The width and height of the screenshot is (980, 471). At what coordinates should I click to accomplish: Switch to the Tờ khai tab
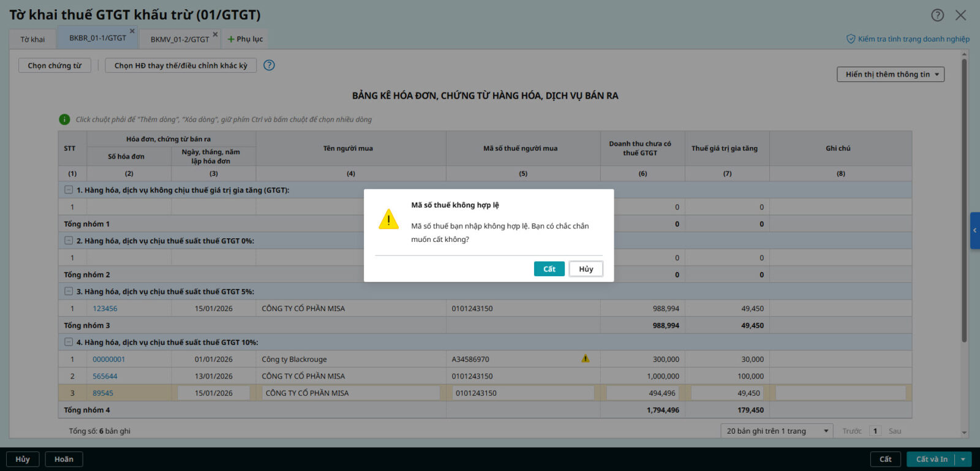tap(32, 39)
